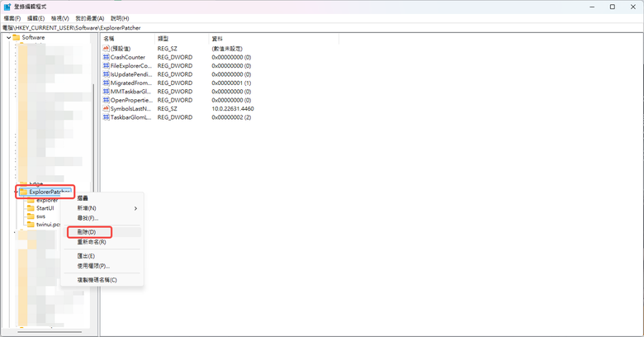The image size is (644, 337).
Task: Click the data cell (數值未設定)
Action: click(x=227, y=49)
